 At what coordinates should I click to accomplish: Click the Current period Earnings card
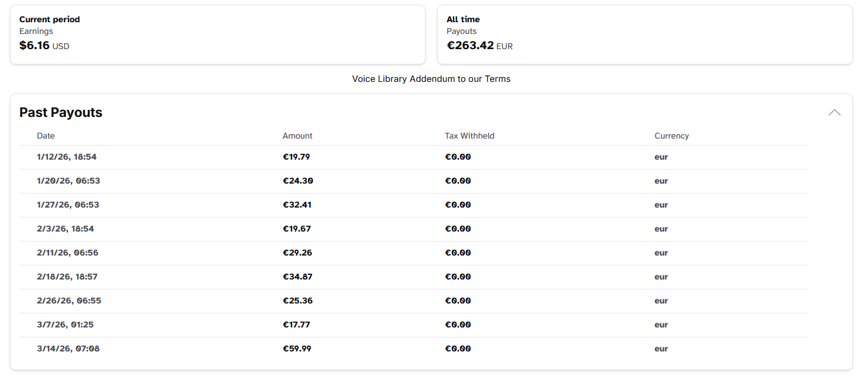pos(217,34)
